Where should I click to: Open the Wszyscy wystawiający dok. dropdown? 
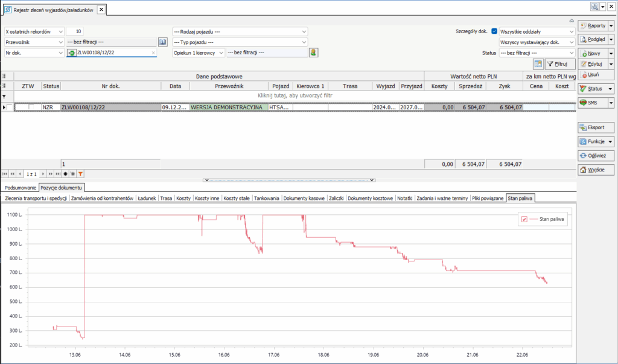click(x=572, y=42)
